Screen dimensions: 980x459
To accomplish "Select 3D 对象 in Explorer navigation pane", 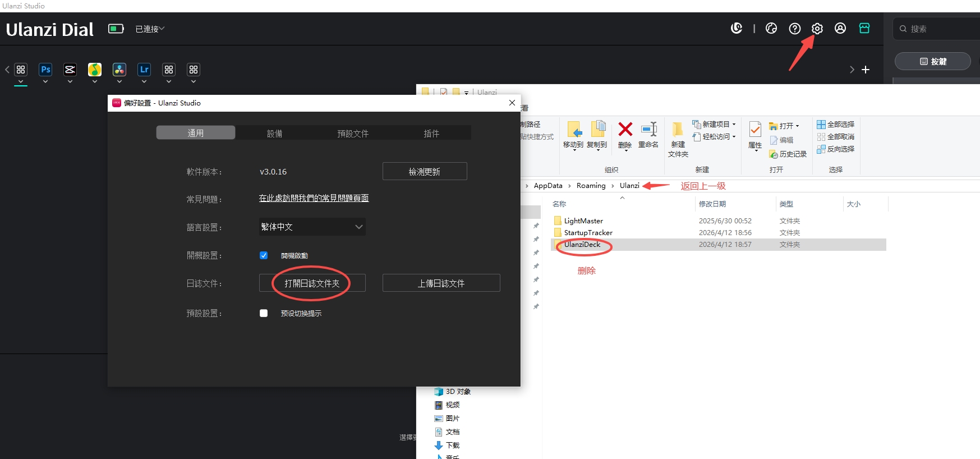I will (x=453, y=392).
